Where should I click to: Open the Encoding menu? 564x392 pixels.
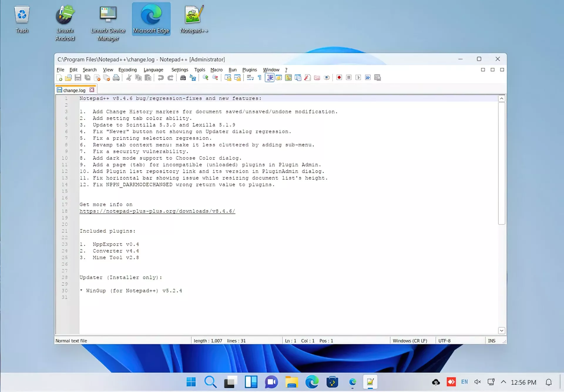(127, 70)
